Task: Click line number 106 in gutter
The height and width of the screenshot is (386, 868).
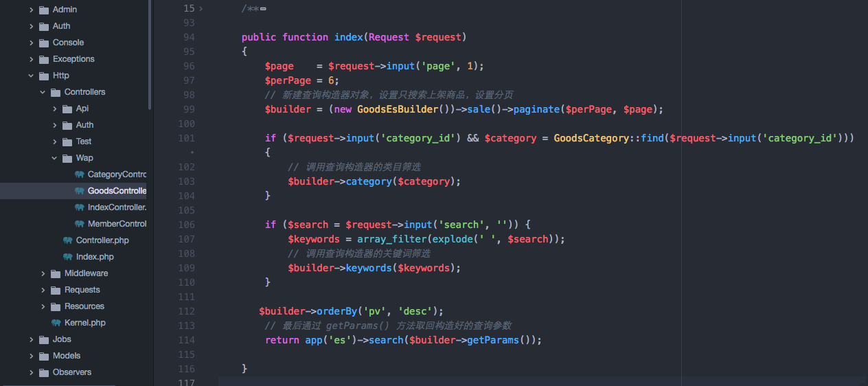Action: click(187, 225)
